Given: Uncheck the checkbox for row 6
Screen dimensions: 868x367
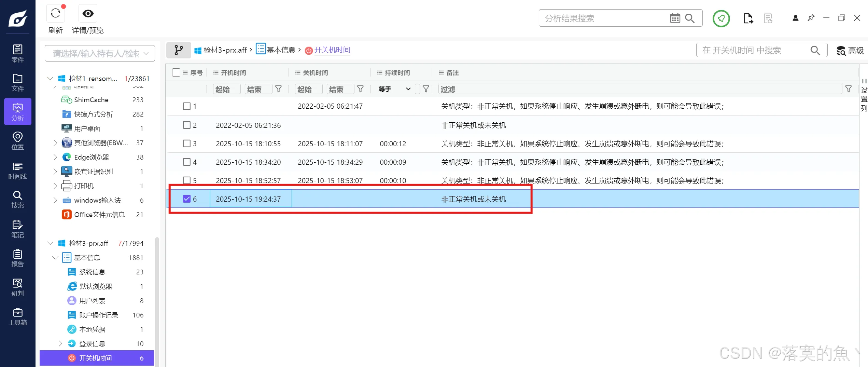Looking at the screenshot, I should click(187, 199).
